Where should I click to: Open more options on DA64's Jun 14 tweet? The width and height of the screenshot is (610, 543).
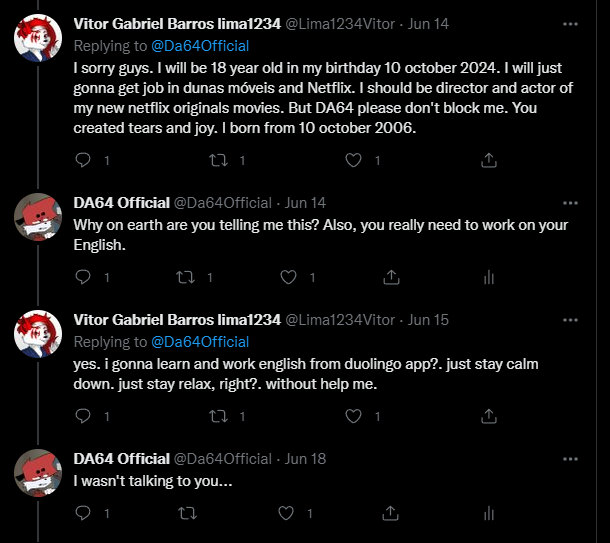(569, 202)
